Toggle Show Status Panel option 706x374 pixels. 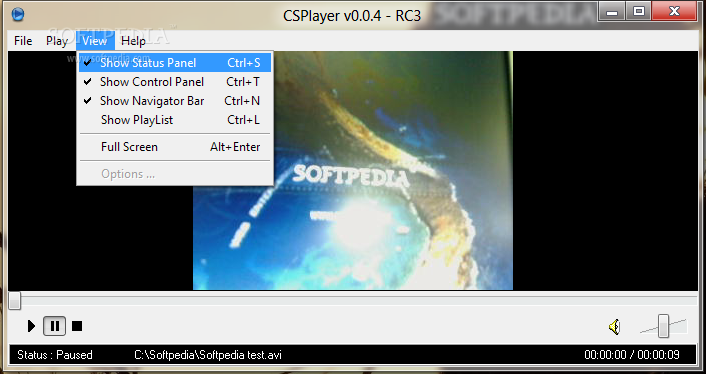click(x=175, y=63)
